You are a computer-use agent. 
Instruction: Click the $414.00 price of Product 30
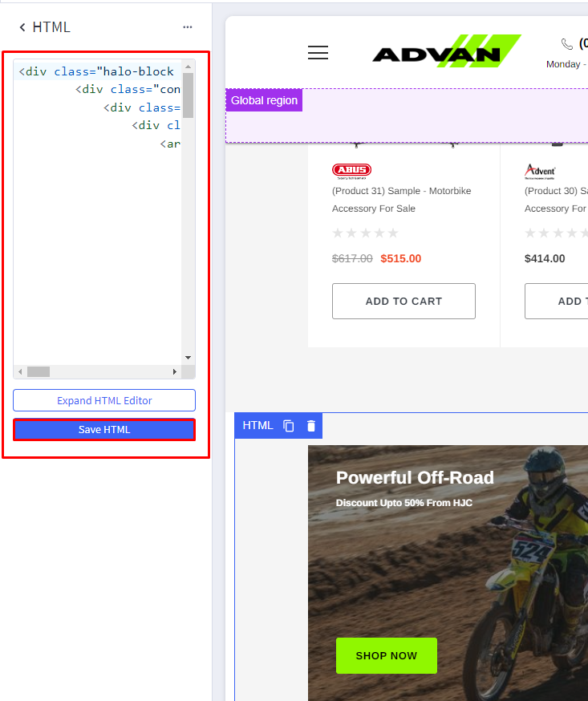click(x=545, y=258)
